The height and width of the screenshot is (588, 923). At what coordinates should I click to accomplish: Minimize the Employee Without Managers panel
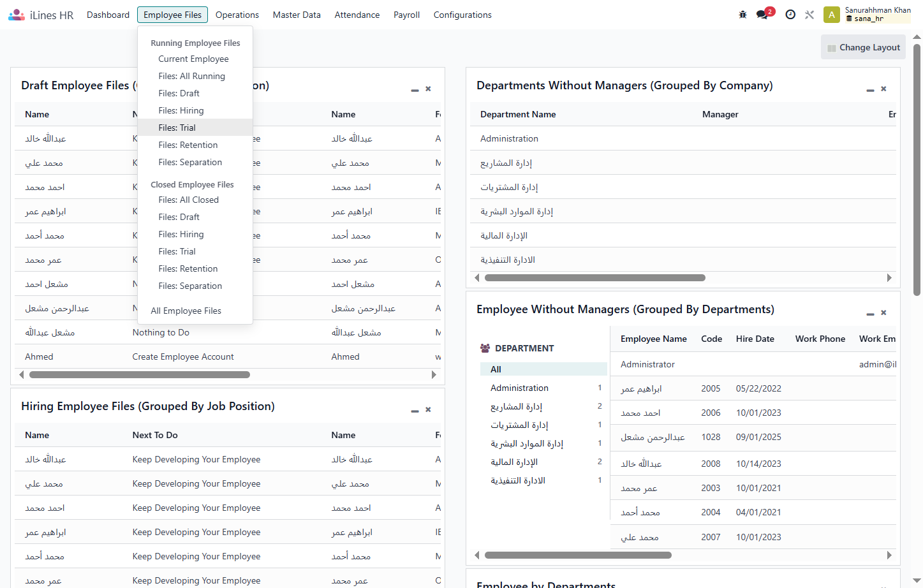coord(870,314)
